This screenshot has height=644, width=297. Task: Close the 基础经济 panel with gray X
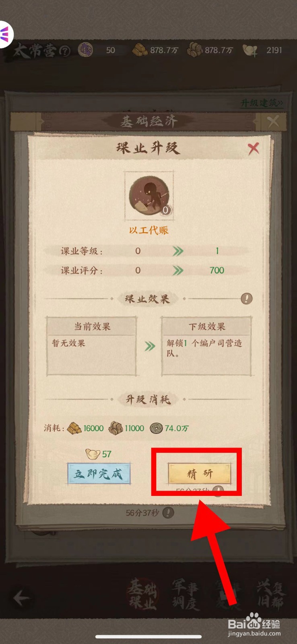pos(273,121)
